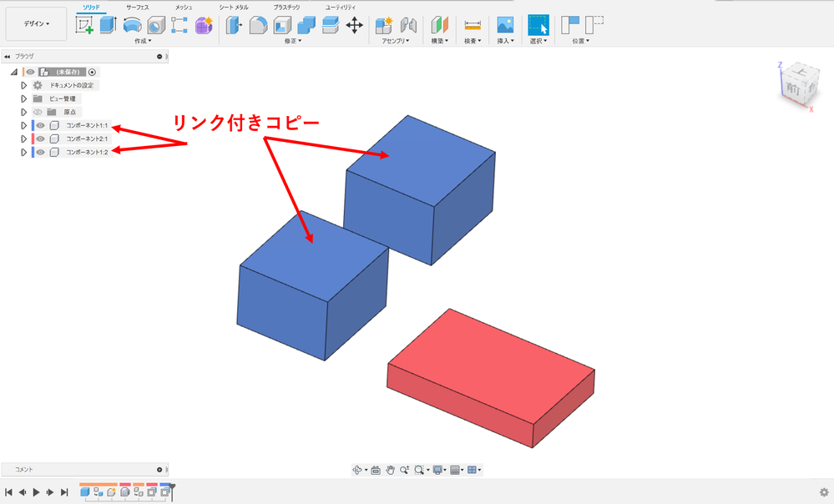
Task: Open the 選択 dropdown menu
Action: pos(538,41)
